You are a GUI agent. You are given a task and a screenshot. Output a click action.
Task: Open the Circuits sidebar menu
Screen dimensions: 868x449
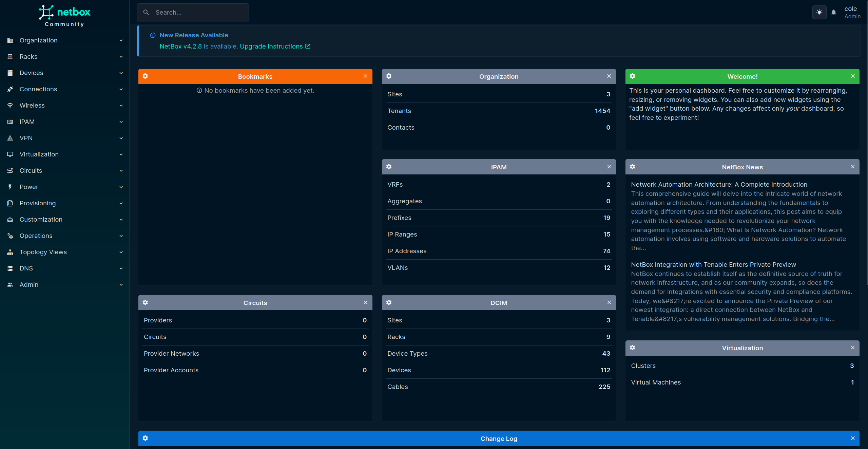pyautogui.click(x=64, y=171)
